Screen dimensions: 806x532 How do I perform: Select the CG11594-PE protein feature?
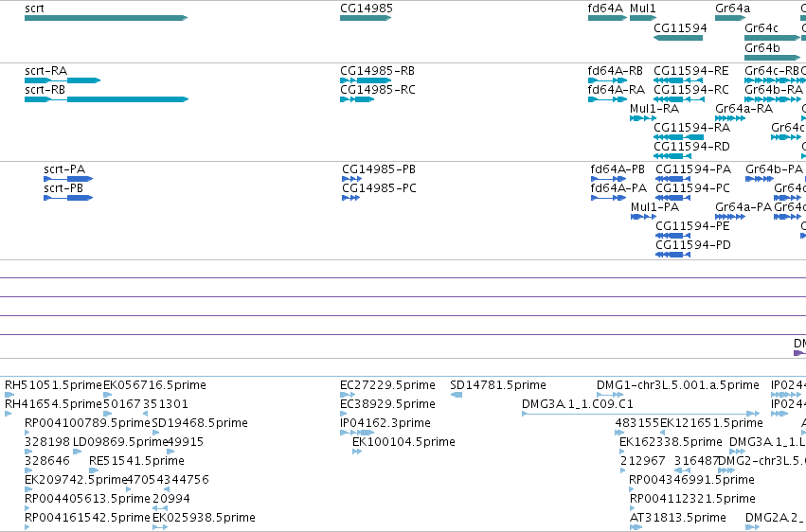(x=672, y=236)
